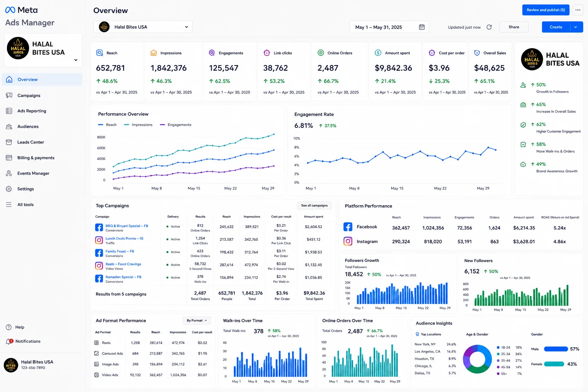Image resolution: width=588 pixels, height=392 pixels.
Task: Click See all campaigns button
Action: coord(314,206)
